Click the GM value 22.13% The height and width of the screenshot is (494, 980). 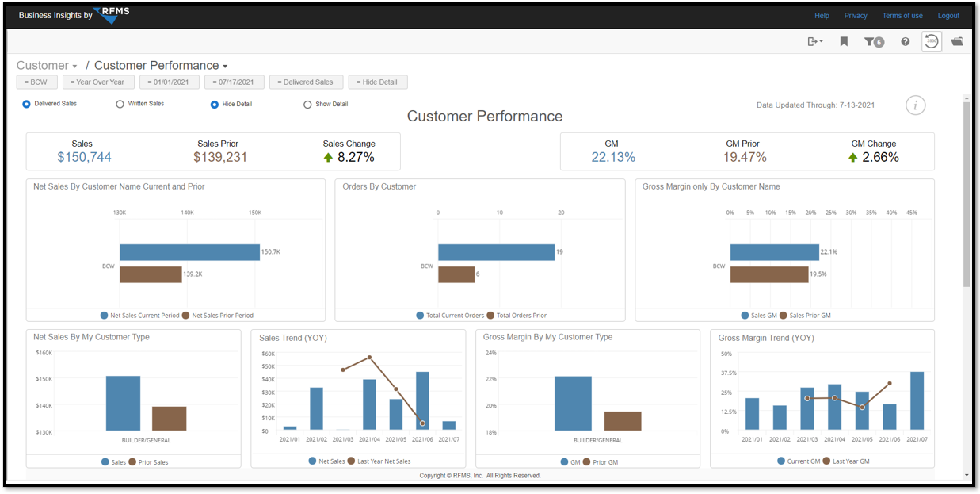[x=613, y=157]
